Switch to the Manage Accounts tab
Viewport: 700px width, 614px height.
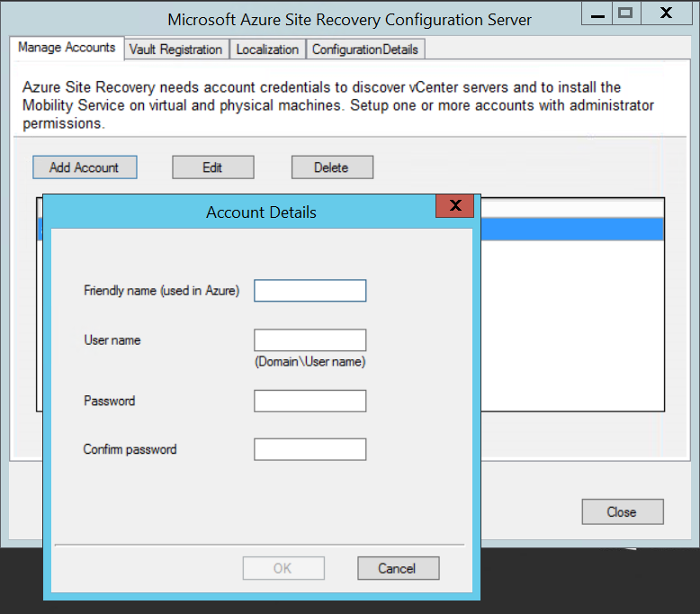[67, 48]
